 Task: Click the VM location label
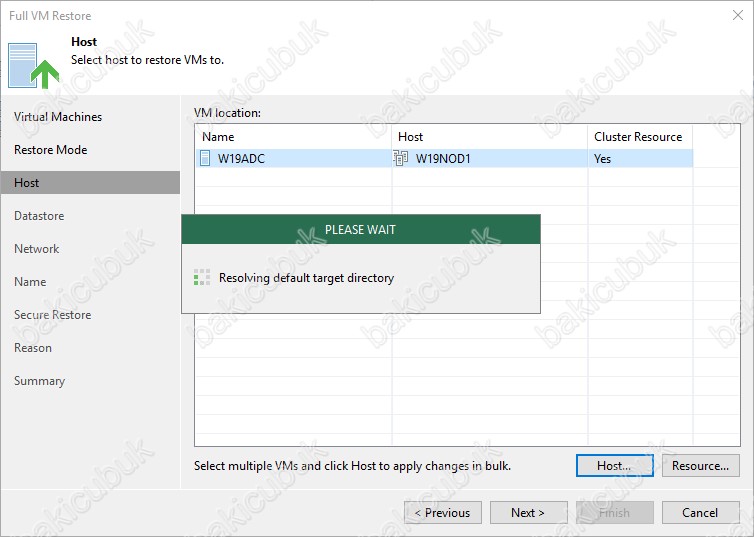(227, 113)
